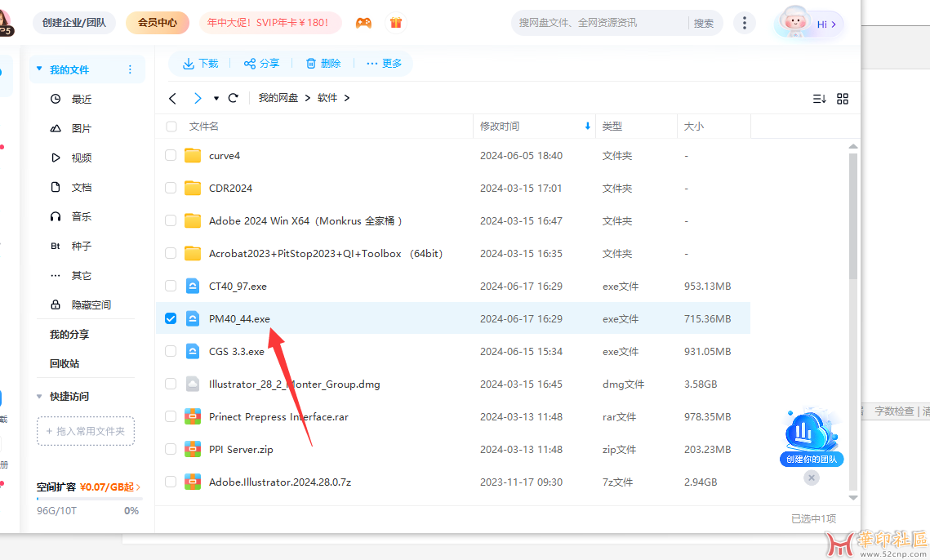
Task: Click the Delete (删除) toolbar button
Action: (x=323, y=64)
